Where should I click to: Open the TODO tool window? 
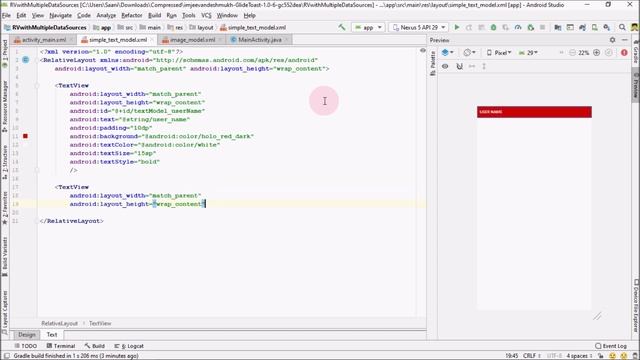pyautogui.click(x=25, y=346)
